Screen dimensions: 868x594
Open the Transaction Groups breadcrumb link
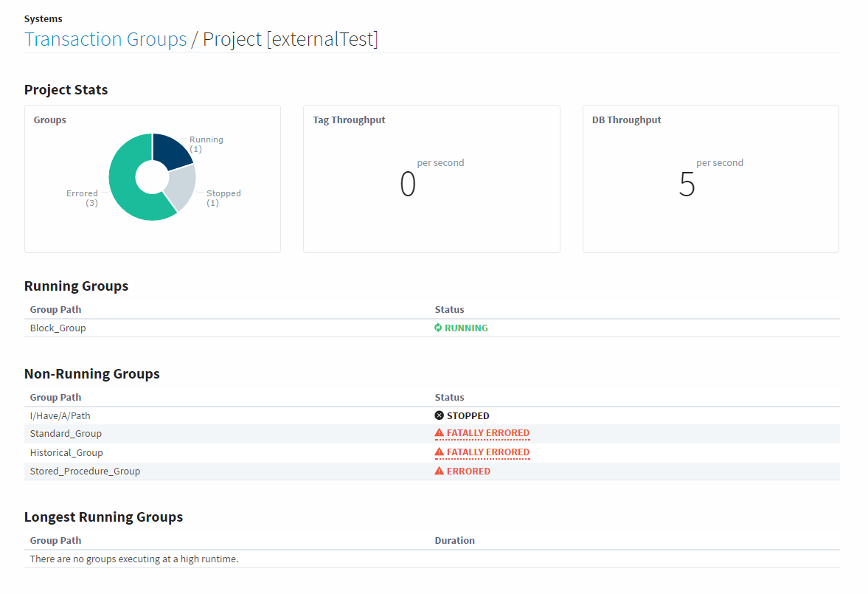pyautogui.click(x=105, y=39)
